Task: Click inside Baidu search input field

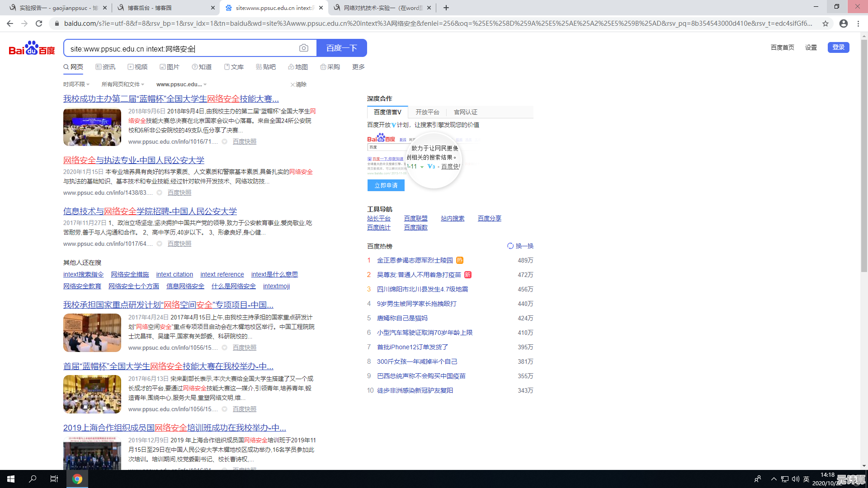Action: [181, 48]
